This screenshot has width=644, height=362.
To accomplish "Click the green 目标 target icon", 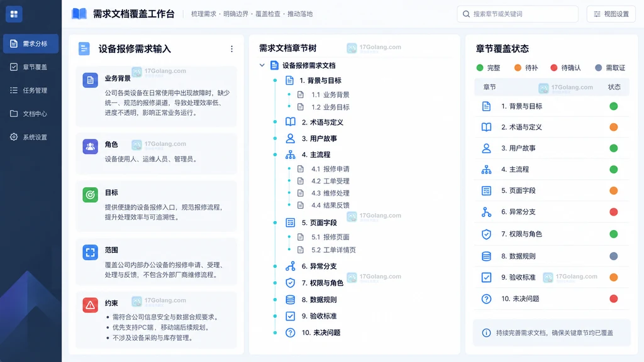I will 91,195.
